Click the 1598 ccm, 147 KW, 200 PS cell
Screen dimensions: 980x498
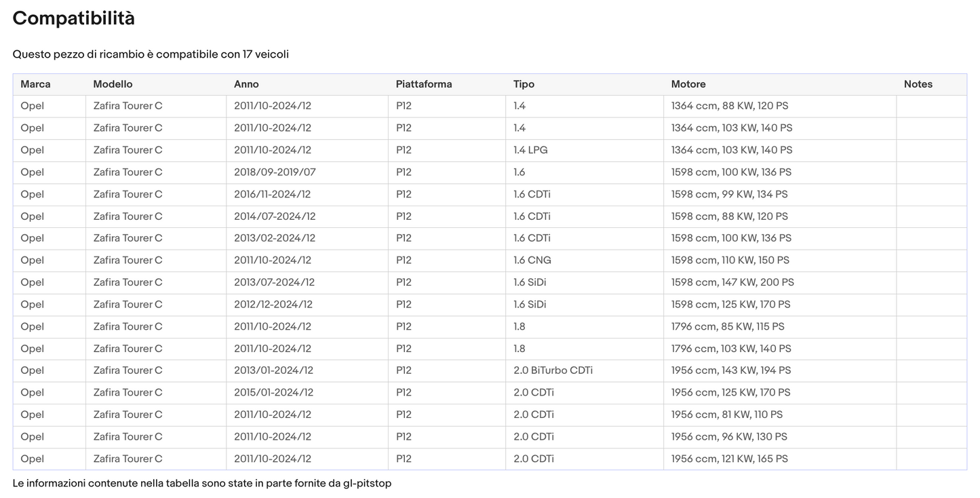732,282
